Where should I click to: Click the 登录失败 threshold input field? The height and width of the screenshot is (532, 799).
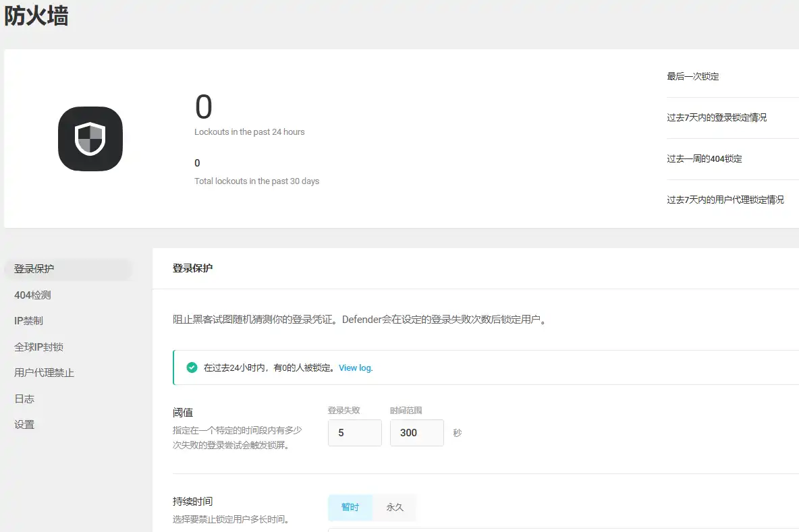(x=354, y=432)
